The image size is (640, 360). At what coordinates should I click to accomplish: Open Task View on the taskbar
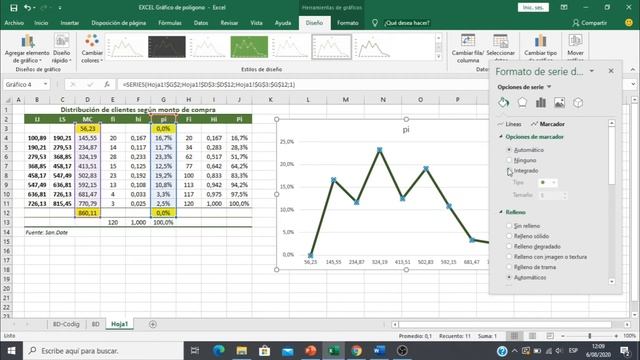click(x=195, y=351)
